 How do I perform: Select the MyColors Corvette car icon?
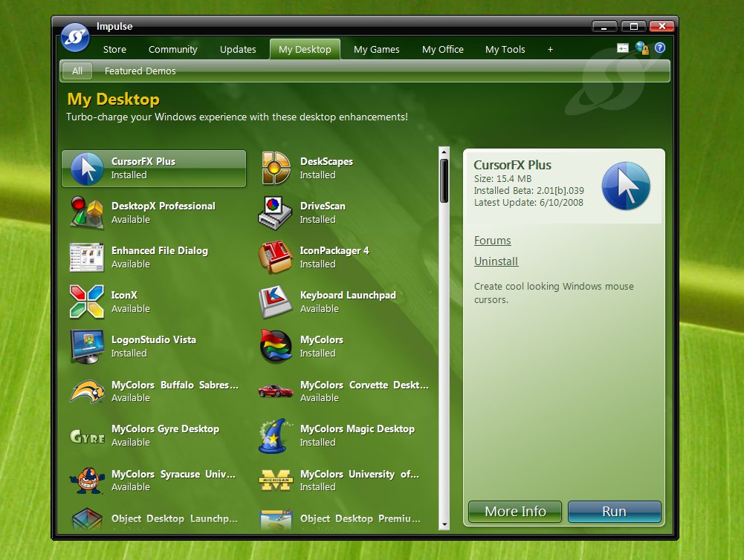(275, 391)
